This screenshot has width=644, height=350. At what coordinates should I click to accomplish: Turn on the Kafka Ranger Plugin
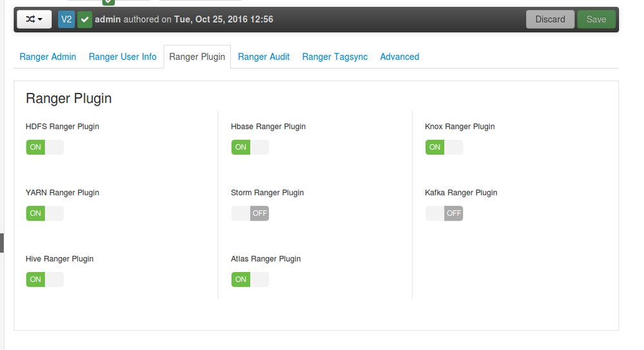(444, 213)
